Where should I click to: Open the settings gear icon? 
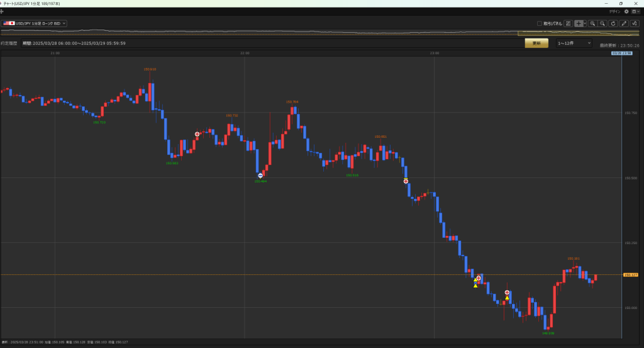tap(626, 11)
